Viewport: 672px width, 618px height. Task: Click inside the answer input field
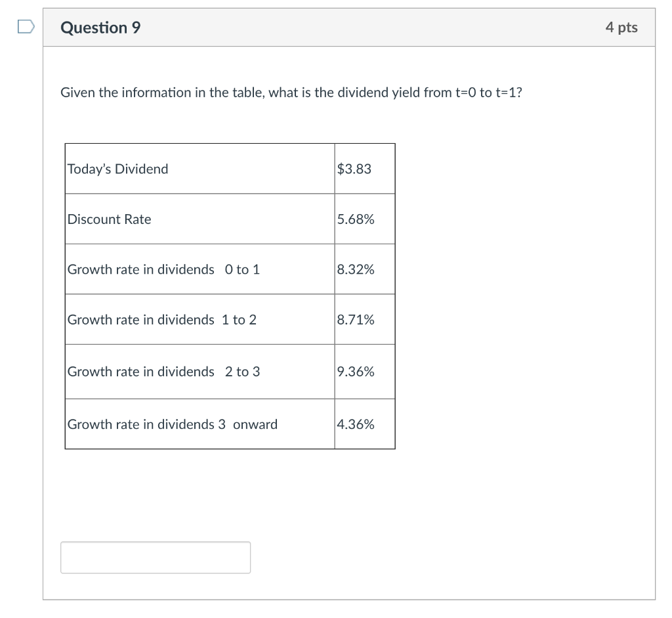click(x=156, y=556)
